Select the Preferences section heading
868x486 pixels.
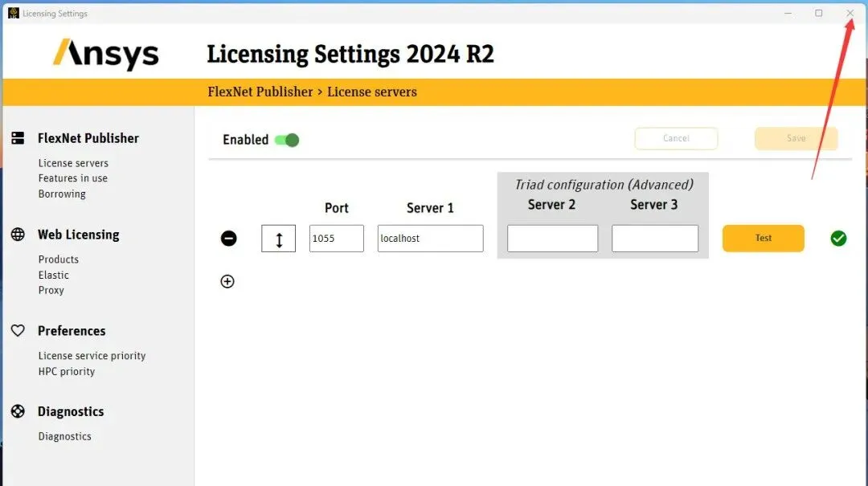click(72, 331)
